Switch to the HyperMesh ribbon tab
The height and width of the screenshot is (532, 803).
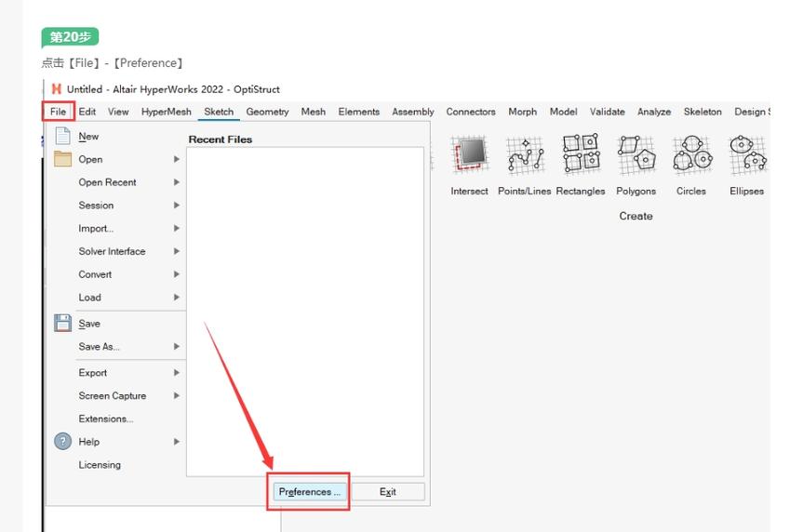click(x=166, y=112)
